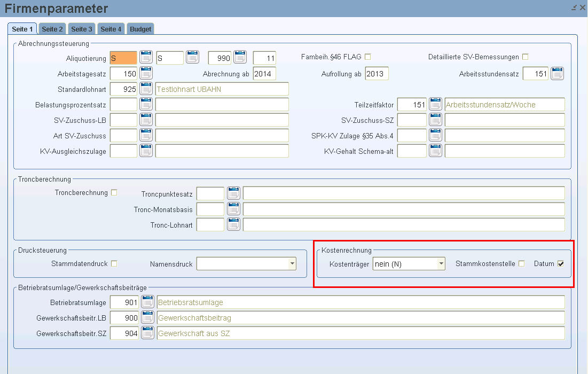The height and width of the screenshot is (374, 588).
Task: Open lookup icon for SV-Zuschuss-SZ
Action: 435,120
